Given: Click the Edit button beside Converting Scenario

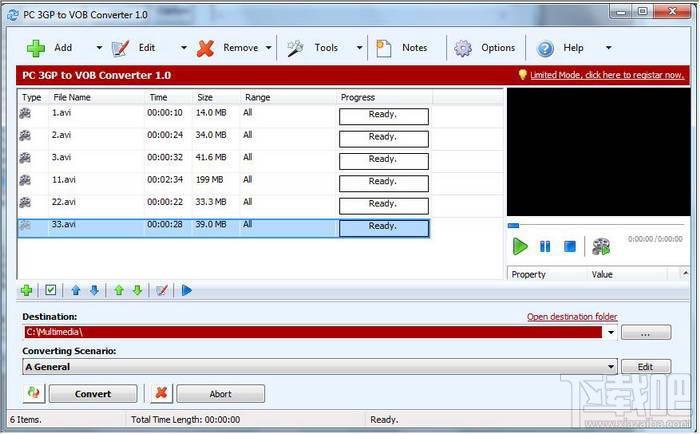Looking at the screenshot, I should [x=646, y=367].
